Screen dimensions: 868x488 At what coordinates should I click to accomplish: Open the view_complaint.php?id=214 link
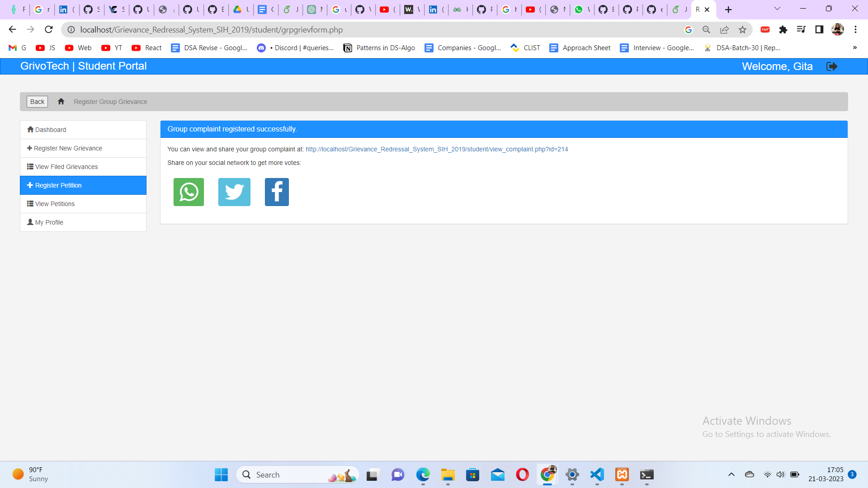tap(436, 149)
